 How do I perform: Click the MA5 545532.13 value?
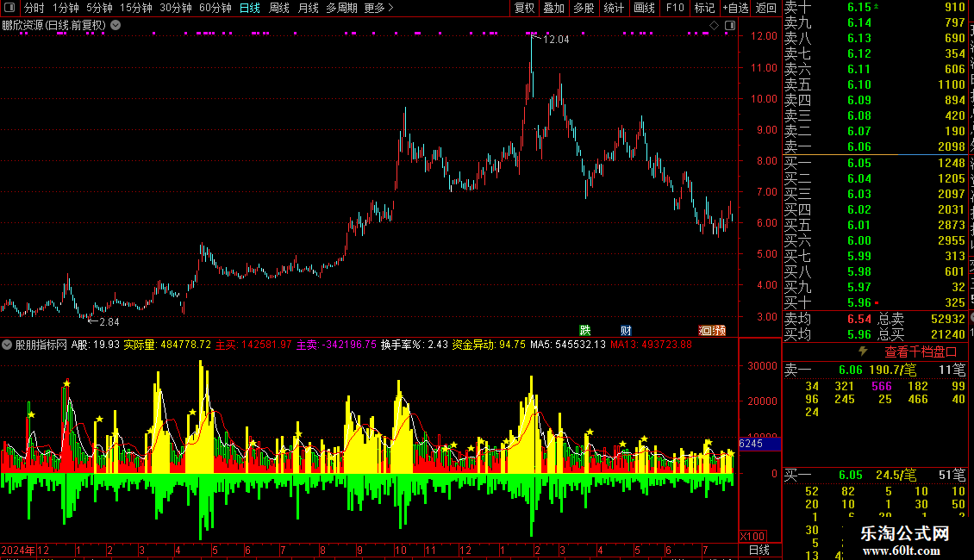(x=568, y=345)
